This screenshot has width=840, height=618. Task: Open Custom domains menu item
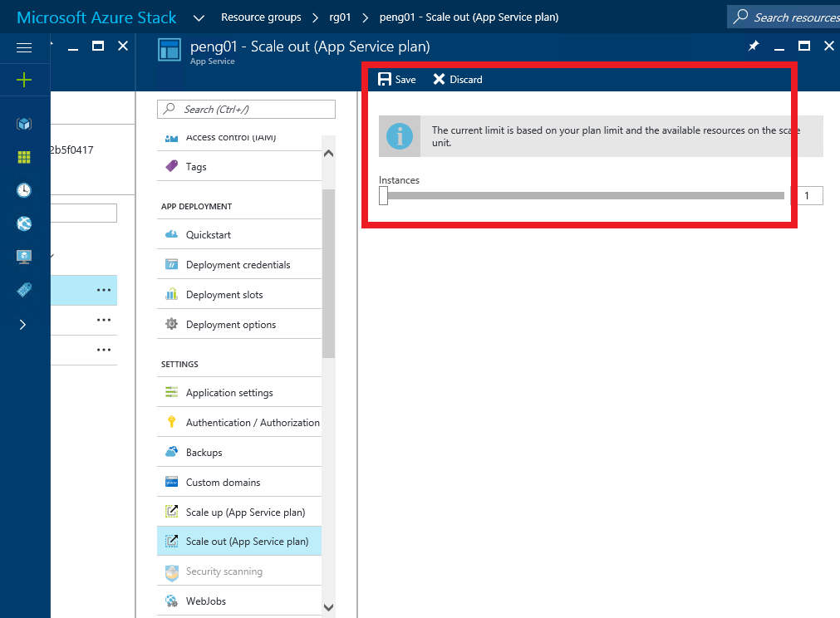(x=239, y=482)
